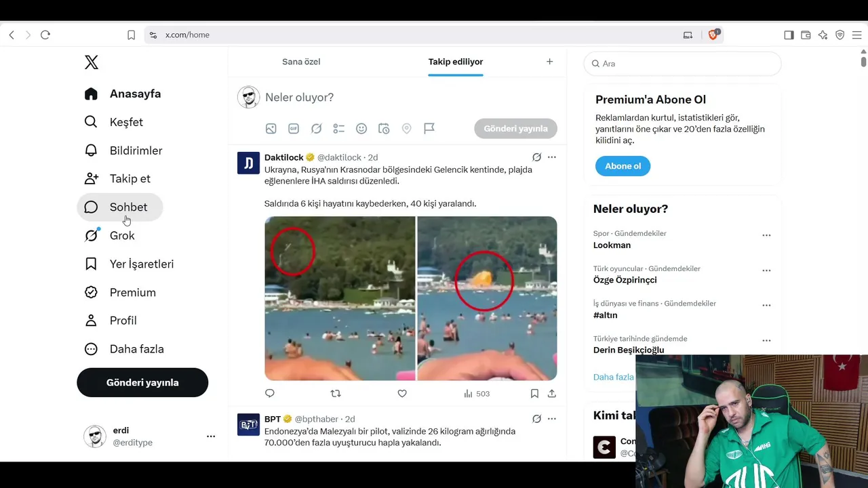Toggle the browser sidebar panel icon

(x=789, y=35)
